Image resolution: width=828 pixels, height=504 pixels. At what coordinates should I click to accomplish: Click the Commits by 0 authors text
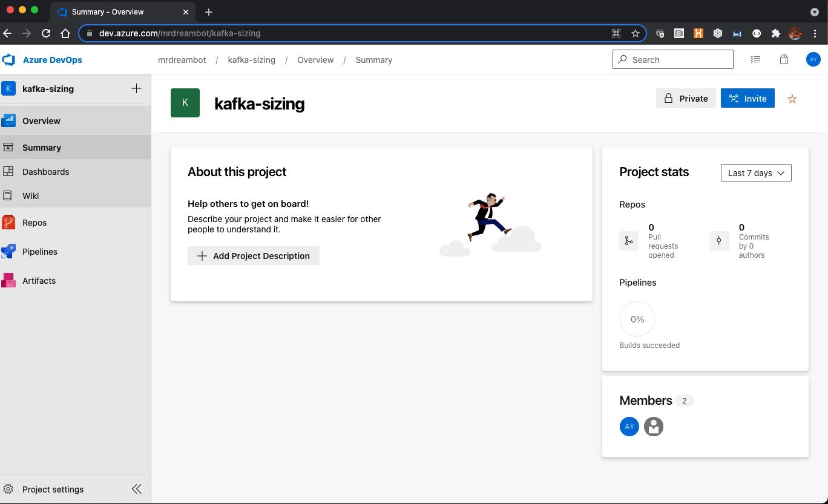click(754, 246)
